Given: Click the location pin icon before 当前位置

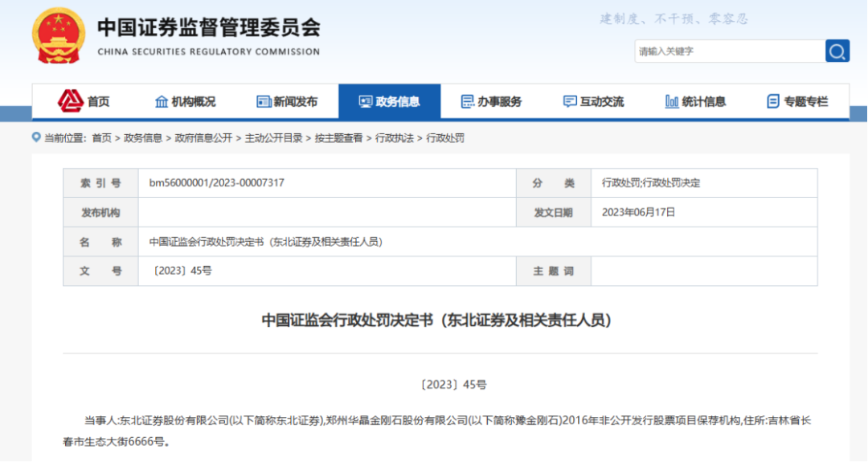Looking at the screenshot, I should pyautogui.click(x=36, y=137).
